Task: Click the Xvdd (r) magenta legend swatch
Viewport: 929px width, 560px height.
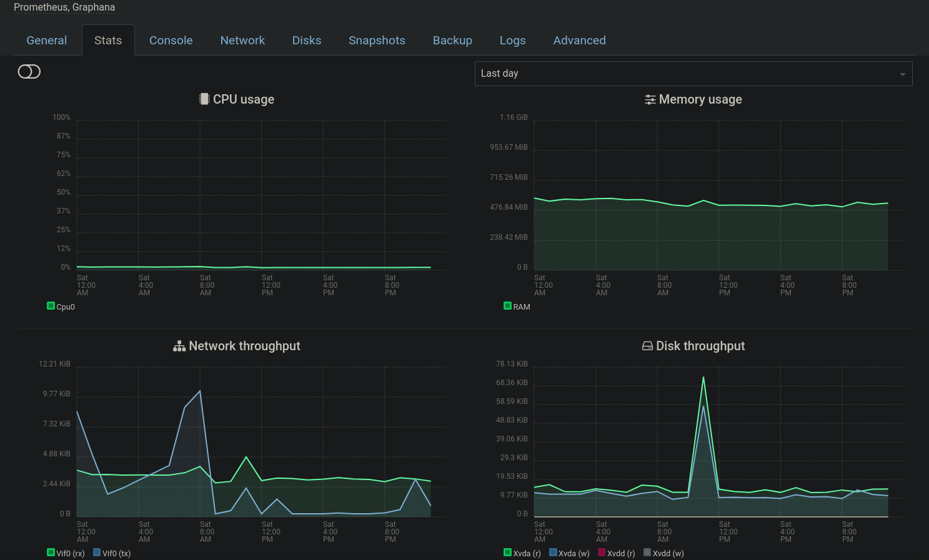Action: tap(602, 553)
